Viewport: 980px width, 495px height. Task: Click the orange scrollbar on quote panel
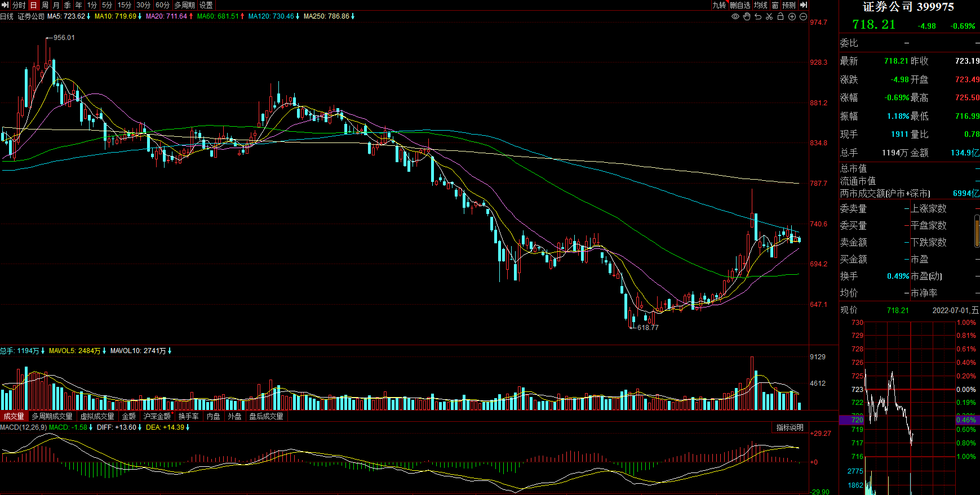tap(977, 231)
